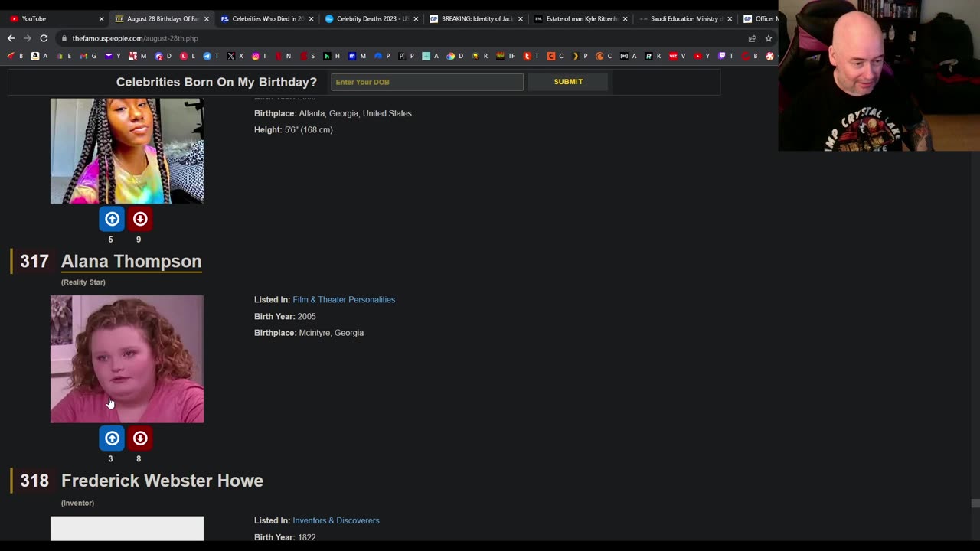This screenshot has height=551, width=980.
Task: Click 'Celebrities Born On My Birthday?' heading
Action: point(217,82)
